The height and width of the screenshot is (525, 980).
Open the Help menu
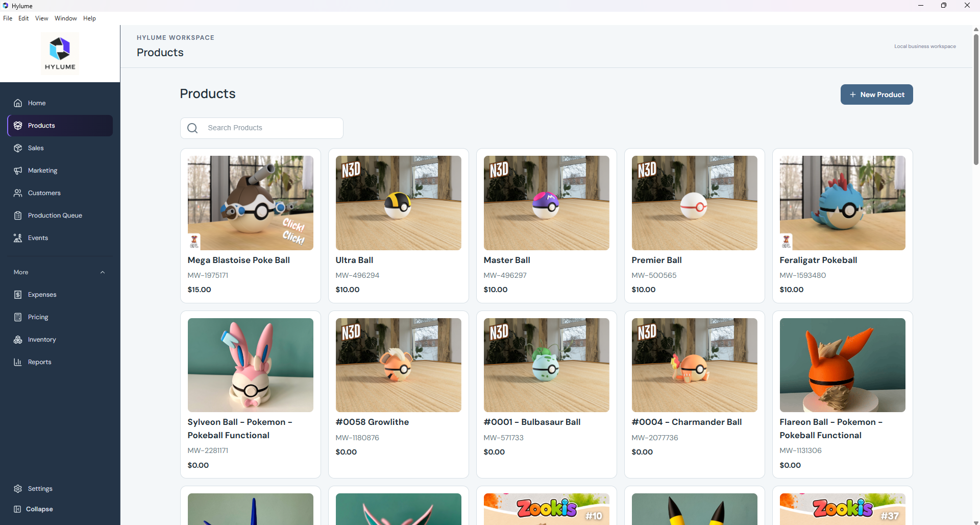[89, 18]
